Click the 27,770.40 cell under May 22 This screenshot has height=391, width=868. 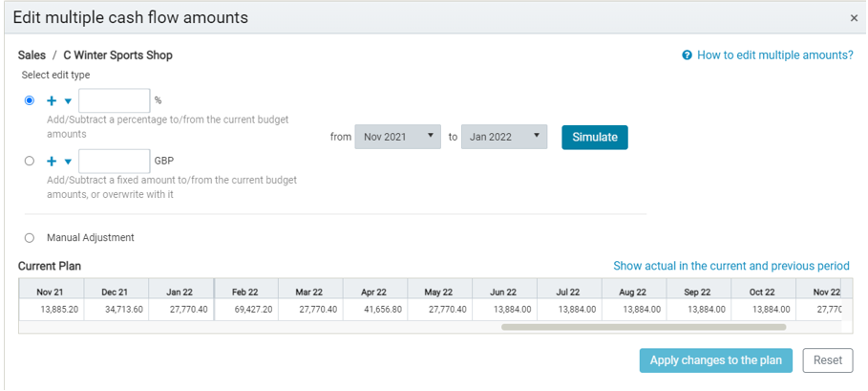pos(439,310)
